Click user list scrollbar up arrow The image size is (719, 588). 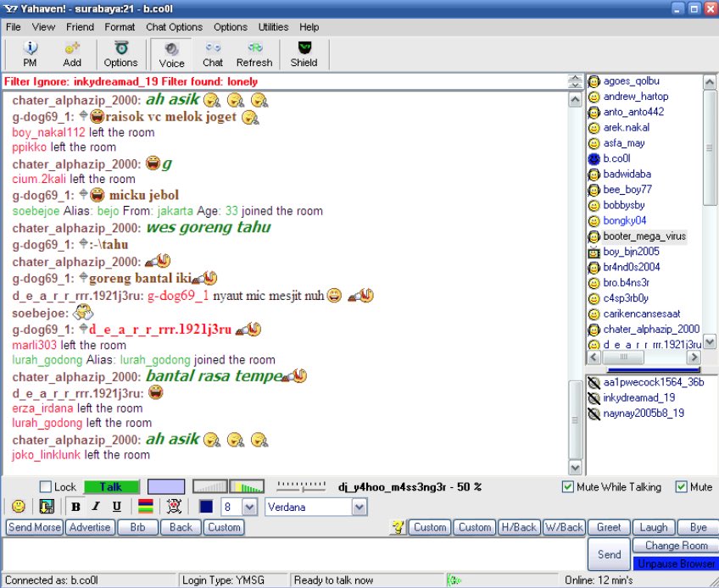[x=710, y=82]
